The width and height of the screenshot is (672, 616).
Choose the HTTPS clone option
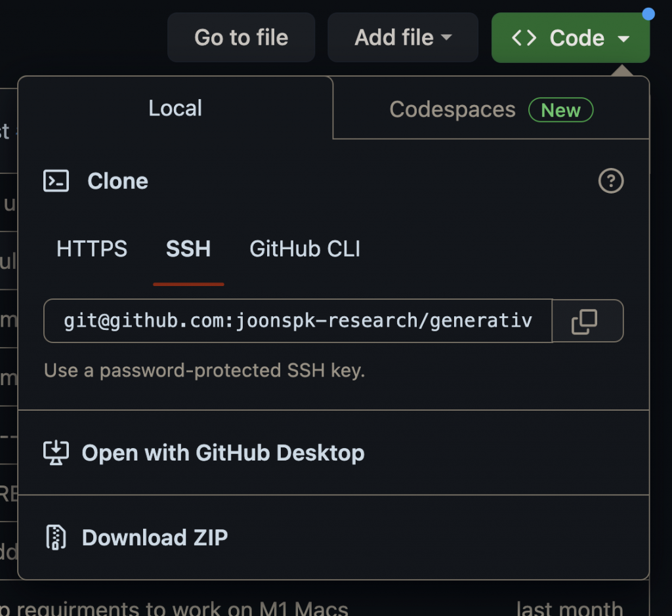[92, 249]
